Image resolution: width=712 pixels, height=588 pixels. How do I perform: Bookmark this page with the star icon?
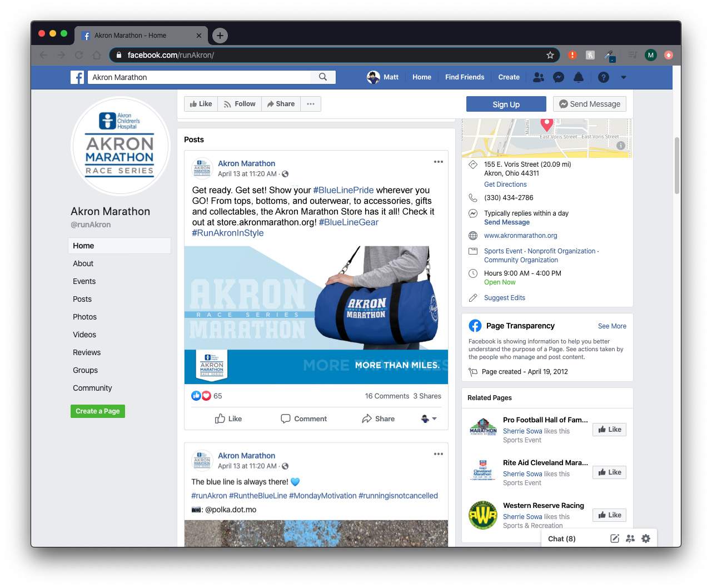coord(550,55)
